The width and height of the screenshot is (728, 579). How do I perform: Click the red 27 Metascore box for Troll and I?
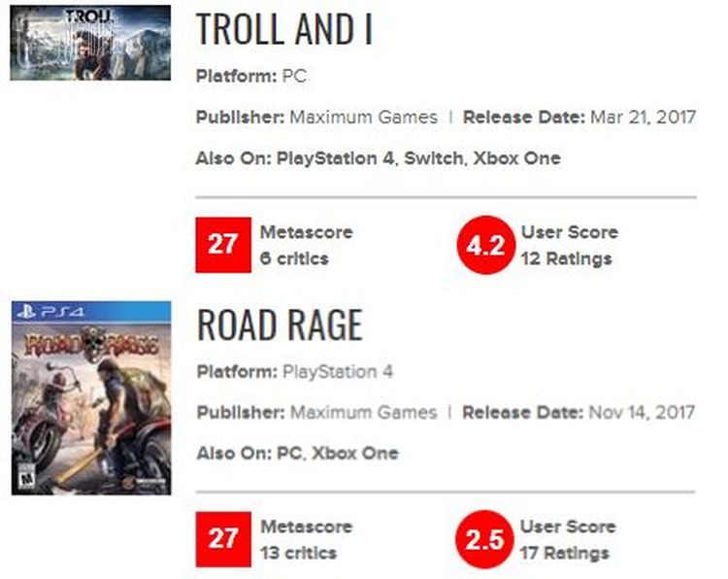tap(222, 245)
